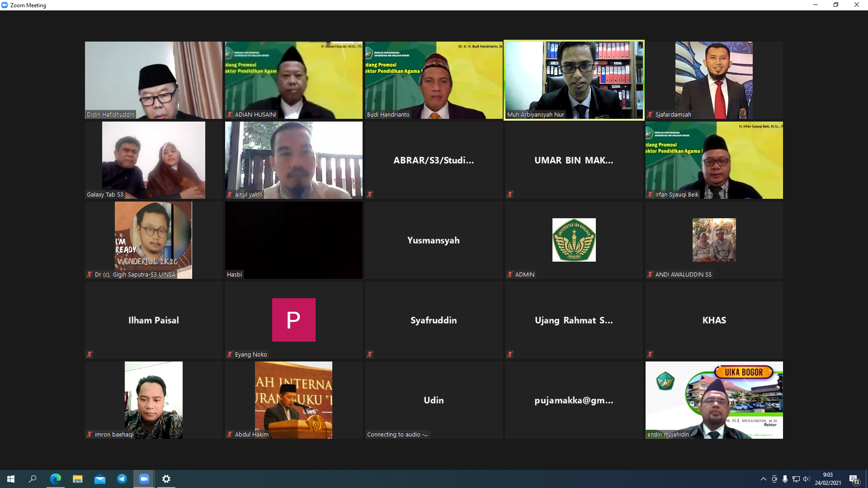Viewport: 868px width, 488px height.
Task: Select Muh Arbiyansyah Nur video tile
Action: pyautogui.click(x=574, y=80)
